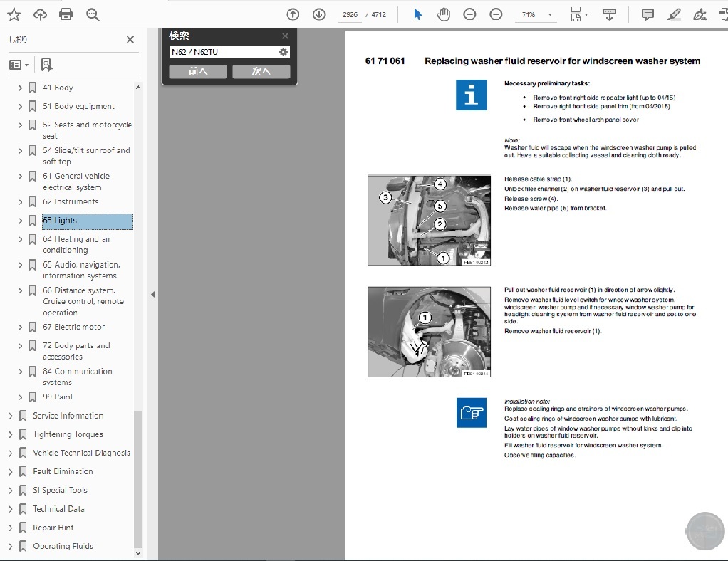Add a comment with speech bubble icon

[648, 14]
